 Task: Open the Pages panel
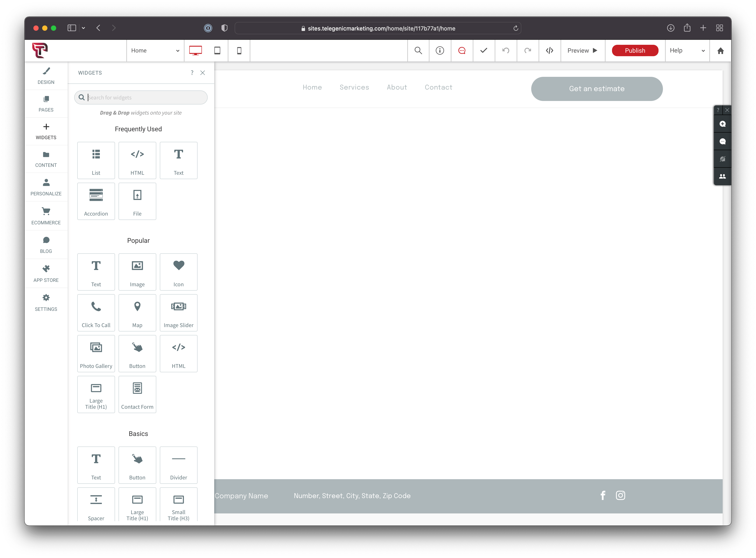click(x=46, y=104)
